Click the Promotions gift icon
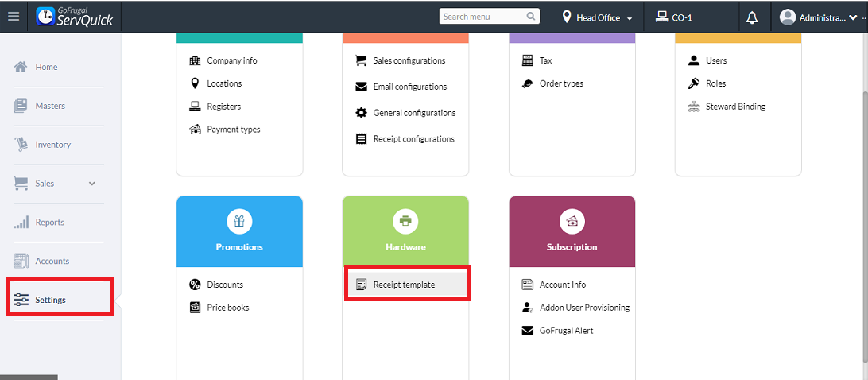This screenshot has width=868, height=380. [239, 221]
